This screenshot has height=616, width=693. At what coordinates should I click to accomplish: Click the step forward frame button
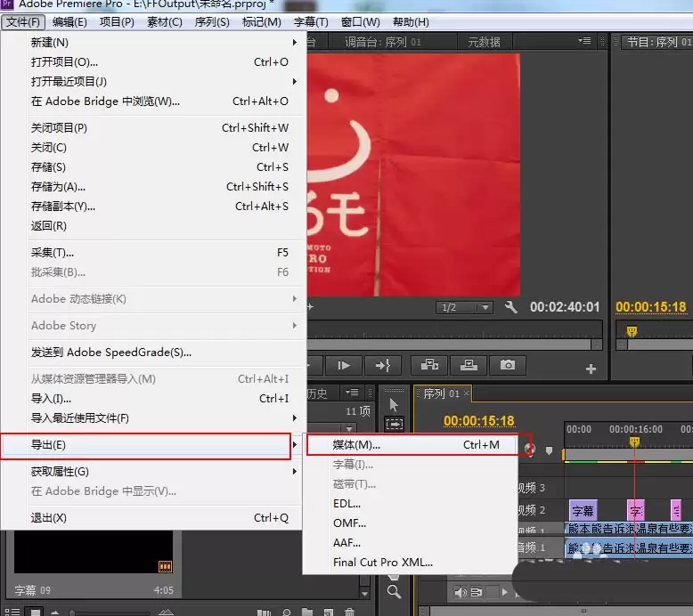pyautogui.click(x=344, y=366)
